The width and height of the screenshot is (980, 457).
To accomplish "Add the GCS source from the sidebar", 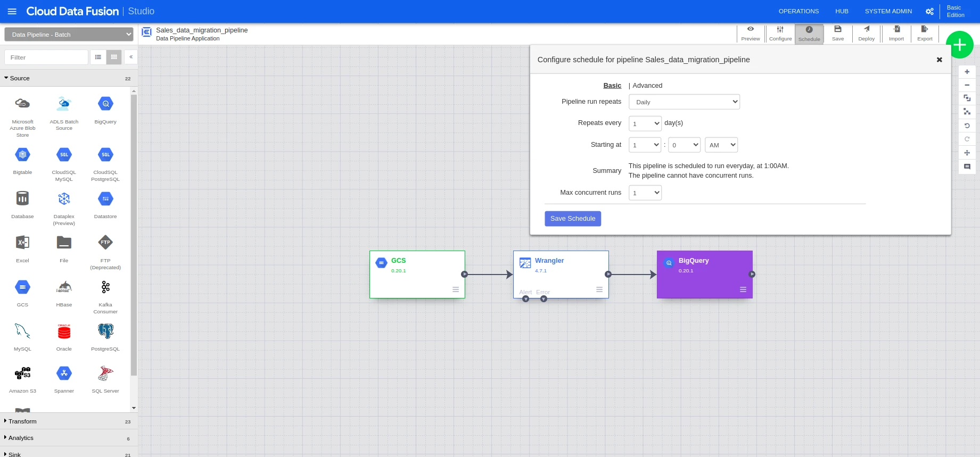I will pos(22,294).
